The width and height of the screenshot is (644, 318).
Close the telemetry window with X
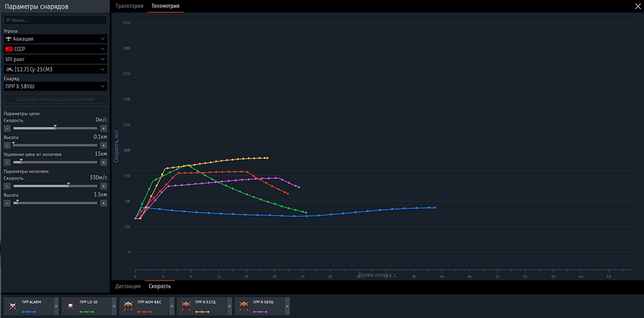point(638,6)
